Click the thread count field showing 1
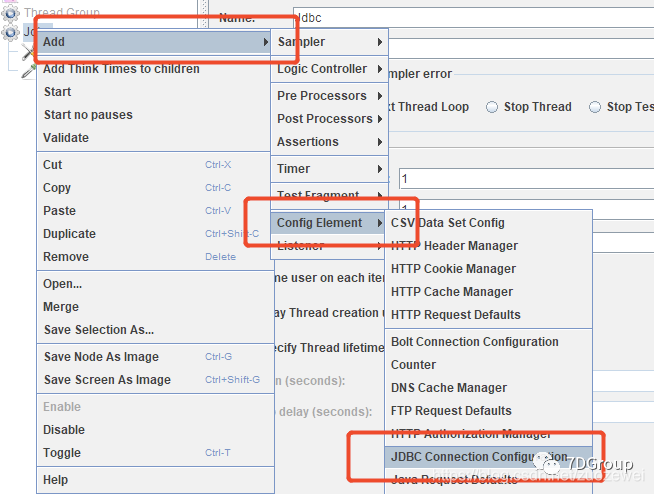The width and height of the screenshot is (654, 494). (x=526, y=179)
